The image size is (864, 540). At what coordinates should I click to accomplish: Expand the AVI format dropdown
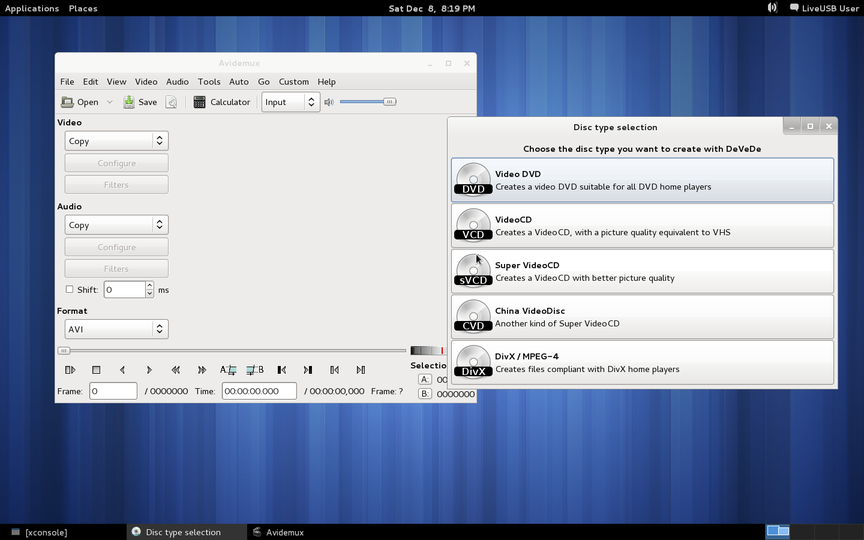[x=116, y=329]
